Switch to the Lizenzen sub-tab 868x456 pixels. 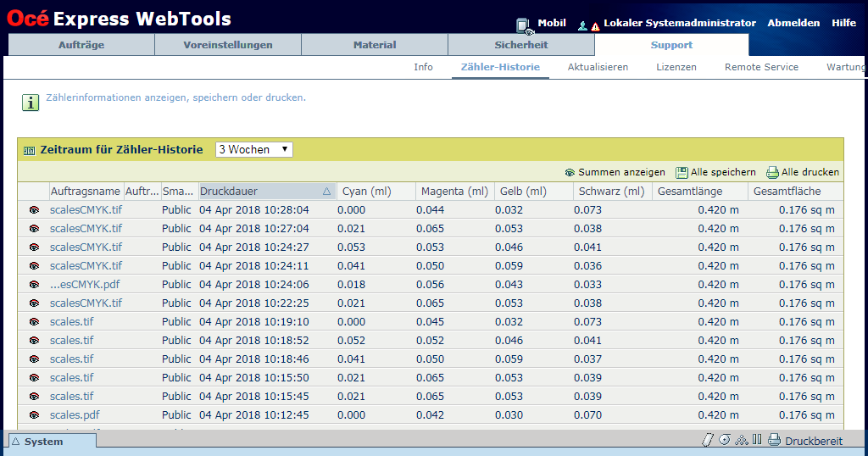click(x=676, y=67)
